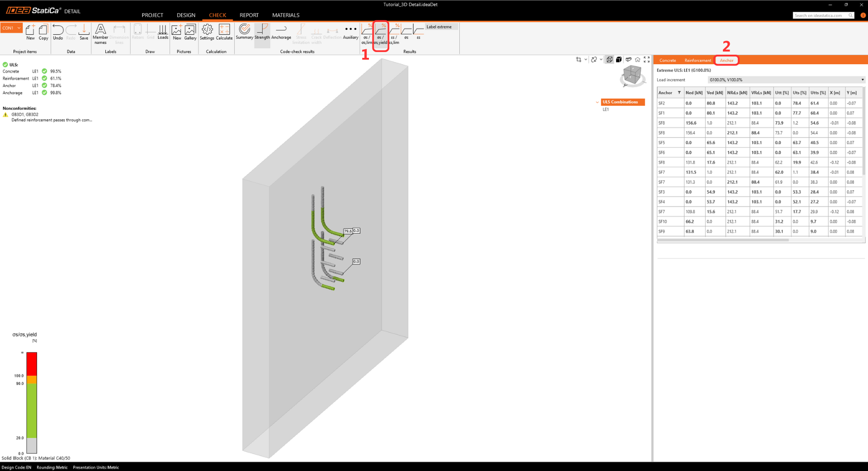Select the LE1 combination
This screenshot has width=868, height=471.
click(x=606, y=109)
